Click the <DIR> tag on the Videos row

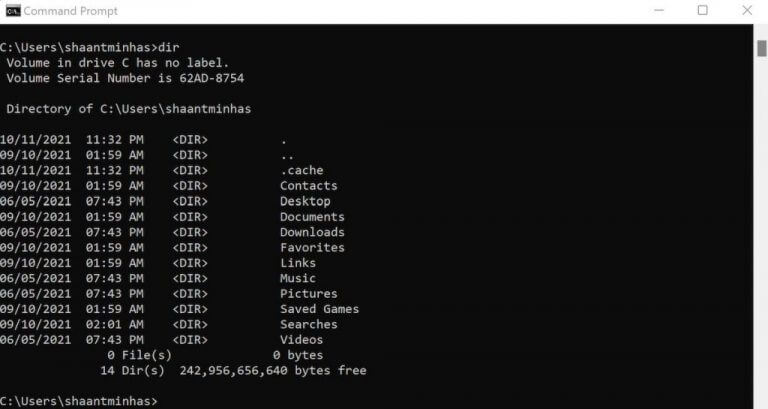[190, 339]
